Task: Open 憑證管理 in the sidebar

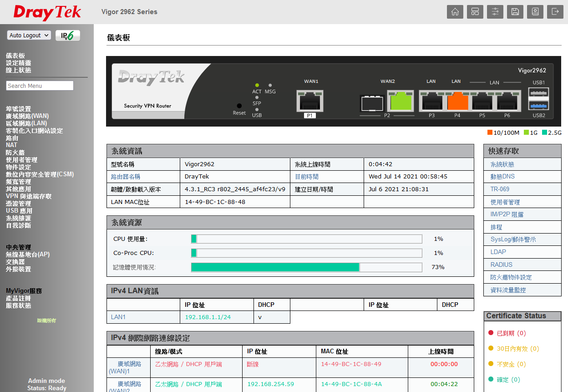Action: click(19, 204)
